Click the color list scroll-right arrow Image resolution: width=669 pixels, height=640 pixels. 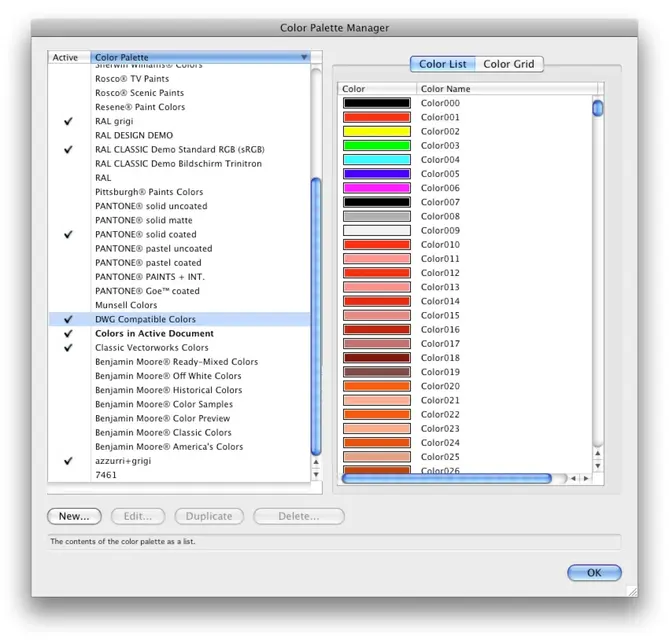[x=586, y=479]
